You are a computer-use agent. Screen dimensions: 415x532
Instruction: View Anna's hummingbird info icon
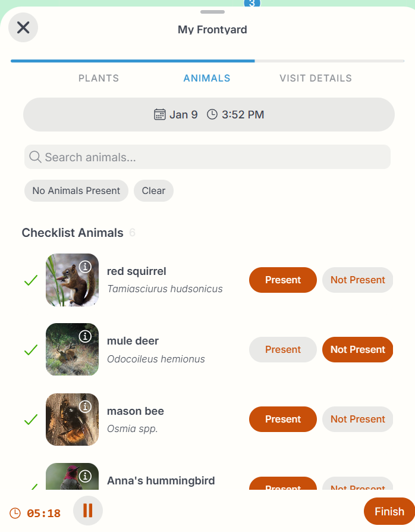click(x=85, y=476)
